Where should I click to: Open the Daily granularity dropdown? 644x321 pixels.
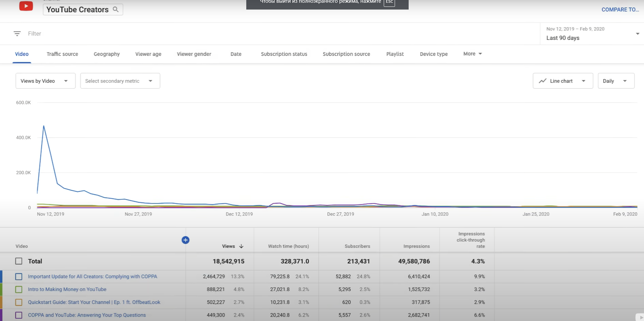616,81
